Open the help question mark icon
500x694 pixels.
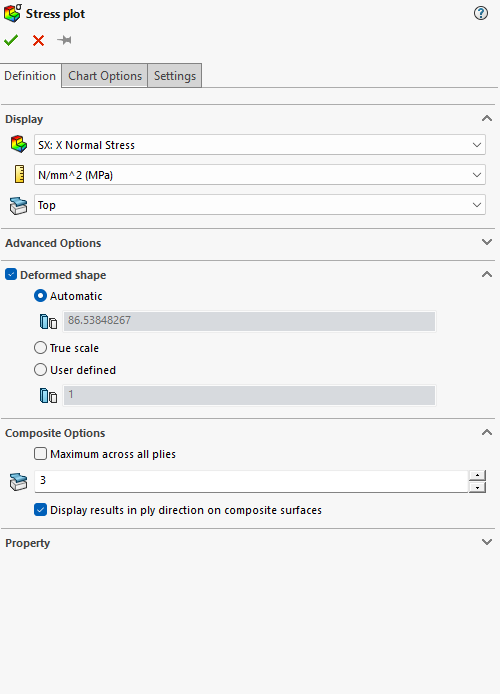coord(481,13)
